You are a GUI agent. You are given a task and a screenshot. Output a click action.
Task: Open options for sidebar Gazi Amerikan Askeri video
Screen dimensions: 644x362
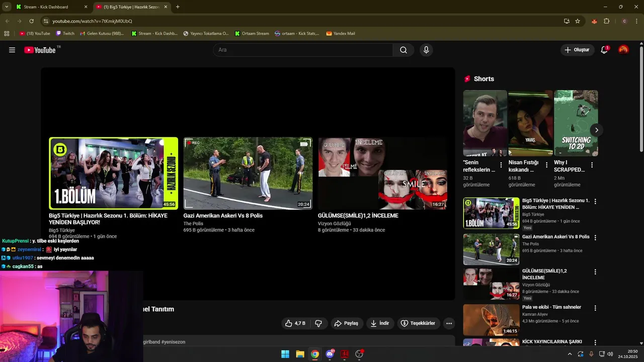click(x=595, y=237)
